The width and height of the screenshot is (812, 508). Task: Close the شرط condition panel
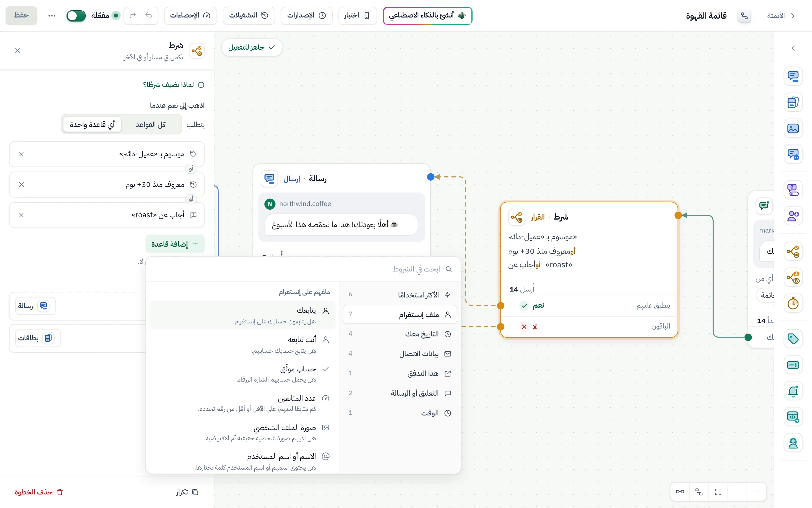point(18,51)
